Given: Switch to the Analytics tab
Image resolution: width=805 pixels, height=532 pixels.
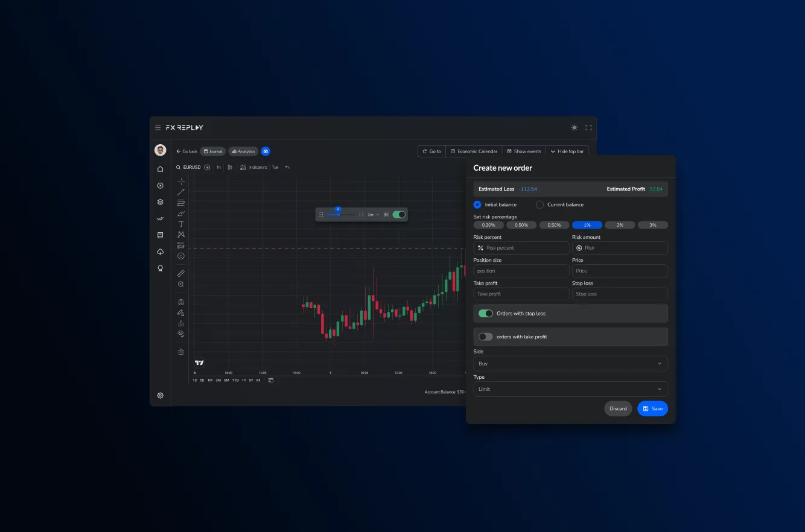Looking at the screenshot, I should coord(243,151).
